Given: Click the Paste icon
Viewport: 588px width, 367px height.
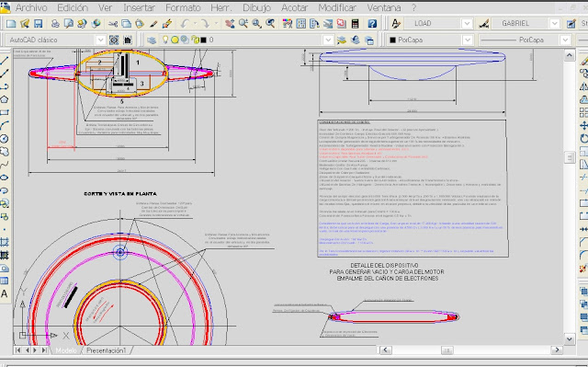Looking at the screenshot, I should pos(140,24).
